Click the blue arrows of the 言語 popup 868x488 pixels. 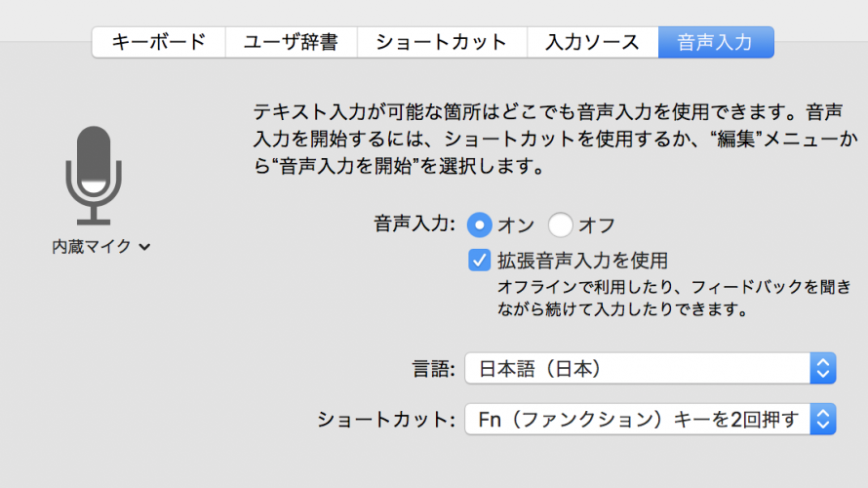click(822, 368)
